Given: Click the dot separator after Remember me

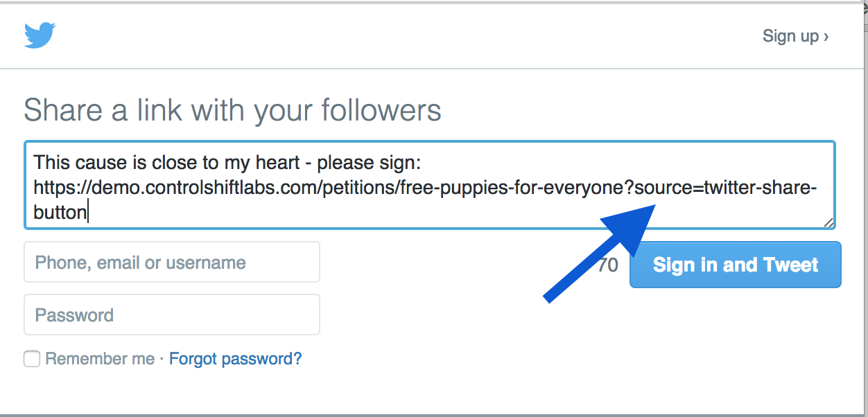Looking at the screenshot, I should pyautogui.click(x=162, y=360).
